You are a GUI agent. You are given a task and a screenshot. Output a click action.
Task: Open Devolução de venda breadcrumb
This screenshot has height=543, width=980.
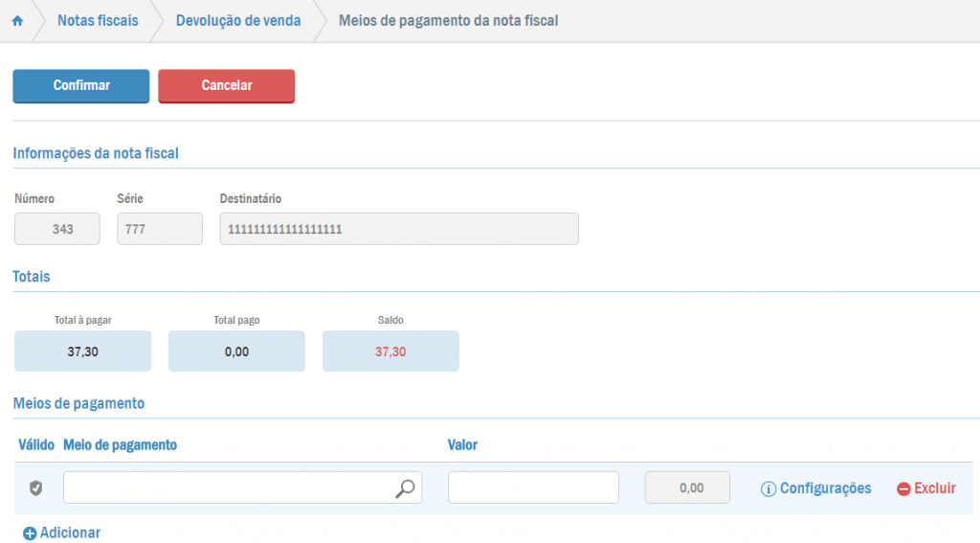coord(238,21)
